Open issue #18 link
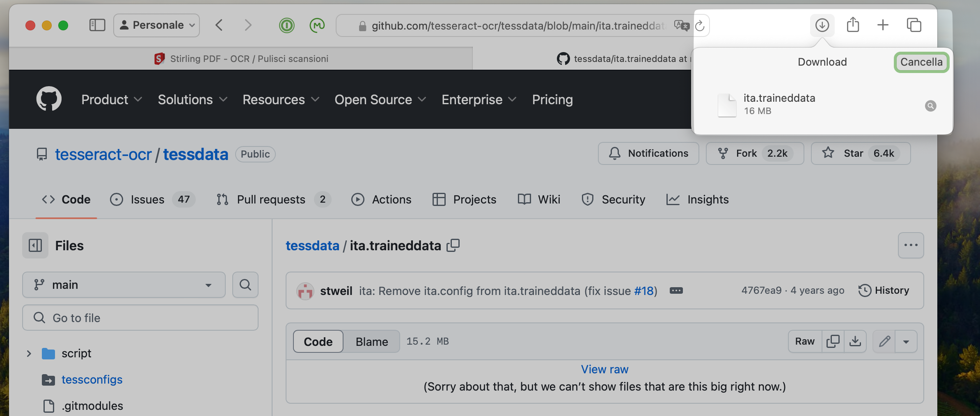This screenshot has height=416, width=980. click(x=644, y=291)
